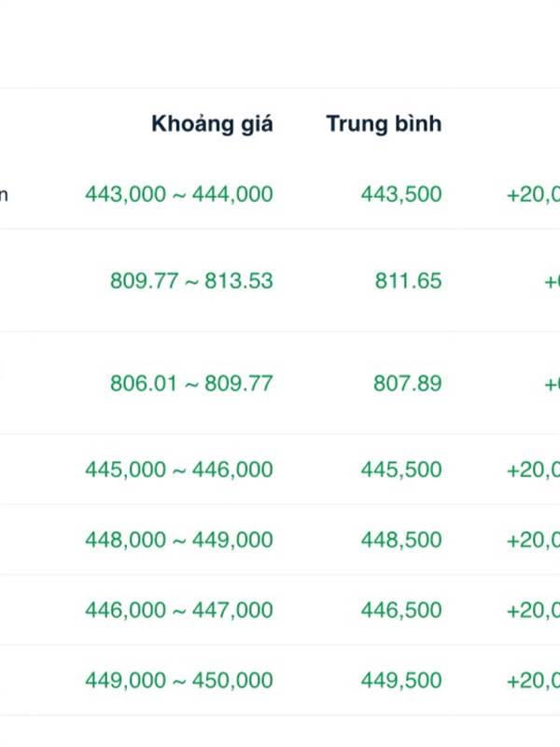Screen dimensions: 560x747
Task: Click the Khoảng giá column header
Action: pos(212,124)
